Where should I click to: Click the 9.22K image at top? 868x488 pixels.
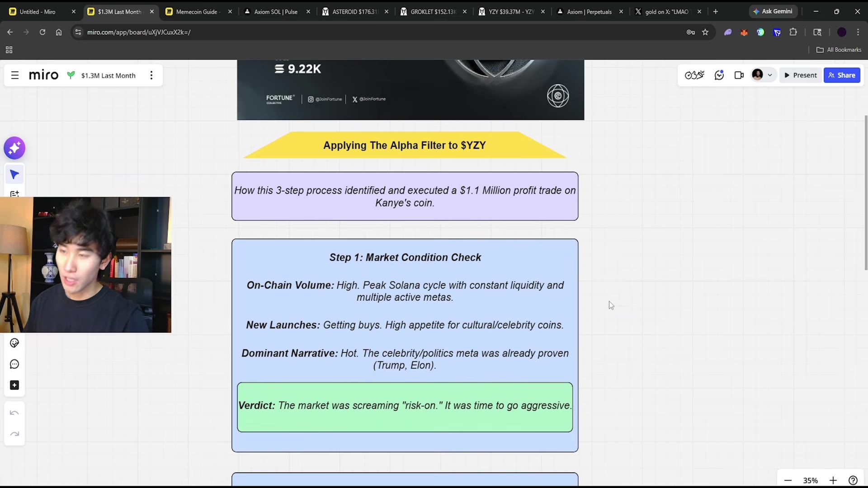click(x=410, y=90)
